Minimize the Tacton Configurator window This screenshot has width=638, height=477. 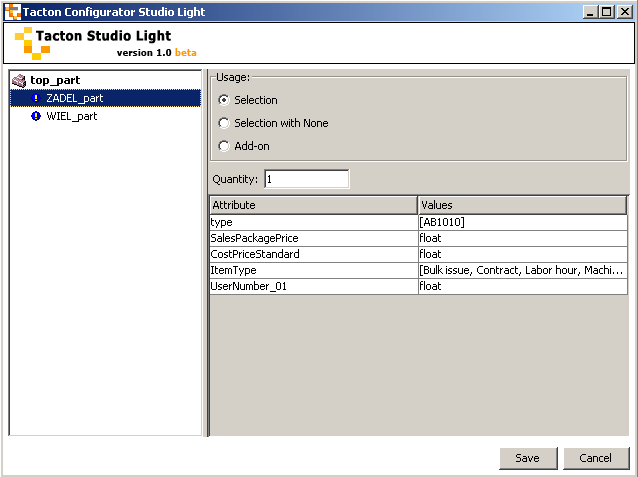coord(590,12)
